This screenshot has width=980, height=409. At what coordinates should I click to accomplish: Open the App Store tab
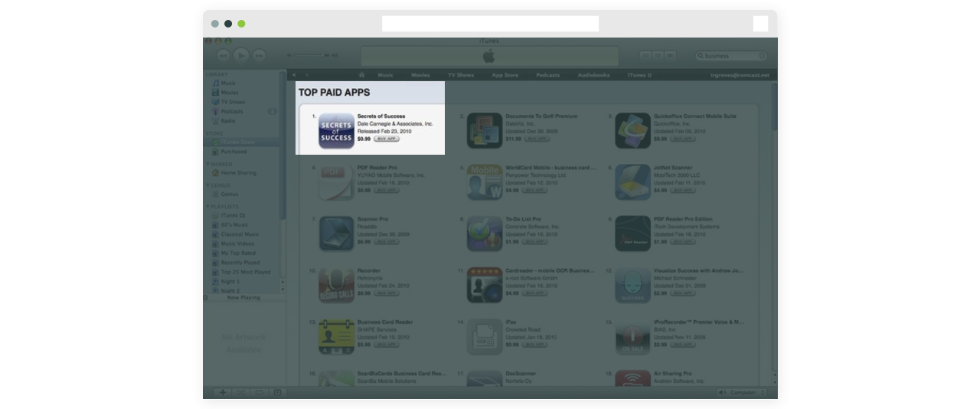click(x=505, y=75)
